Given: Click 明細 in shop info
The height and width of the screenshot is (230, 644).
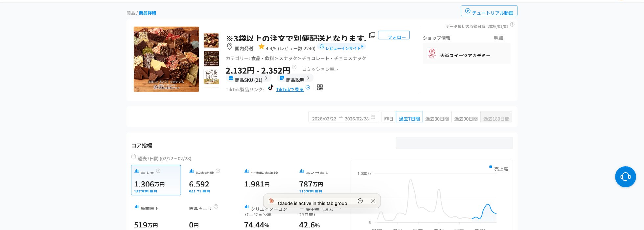Looking at the screenshot, I should (498, 38).
